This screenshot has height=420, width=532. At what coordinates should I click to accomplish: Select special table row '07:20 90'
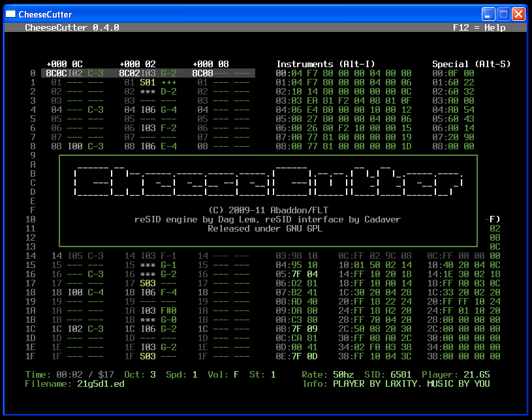pyautogui.click(x=453, y=138)
